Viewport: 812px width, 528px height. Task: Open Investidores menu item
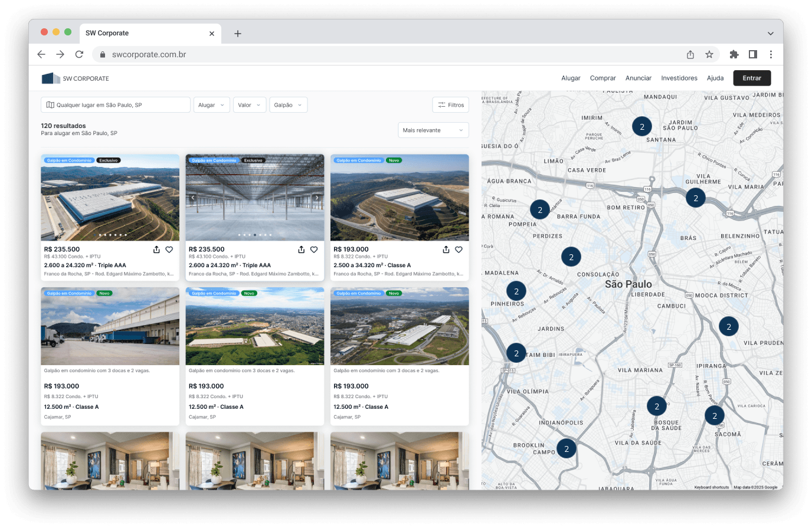pyautogui.click(x=679, y=78)
